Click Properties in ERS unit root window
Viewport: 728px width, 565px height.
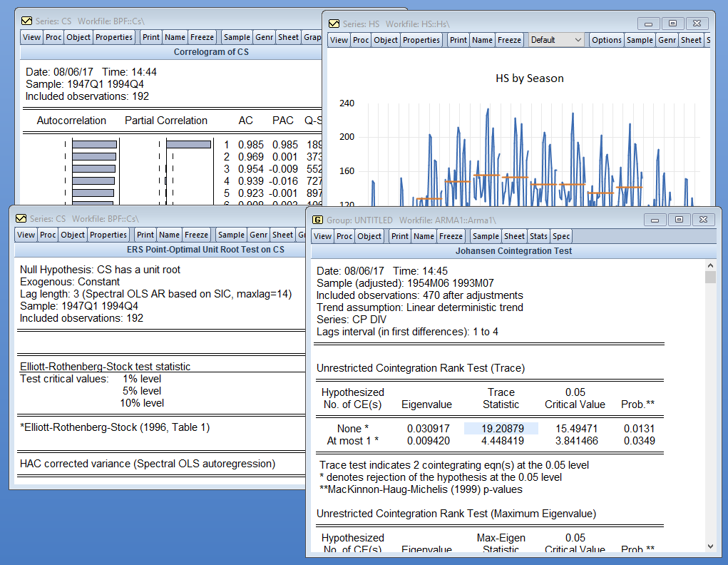click(108, 235)
